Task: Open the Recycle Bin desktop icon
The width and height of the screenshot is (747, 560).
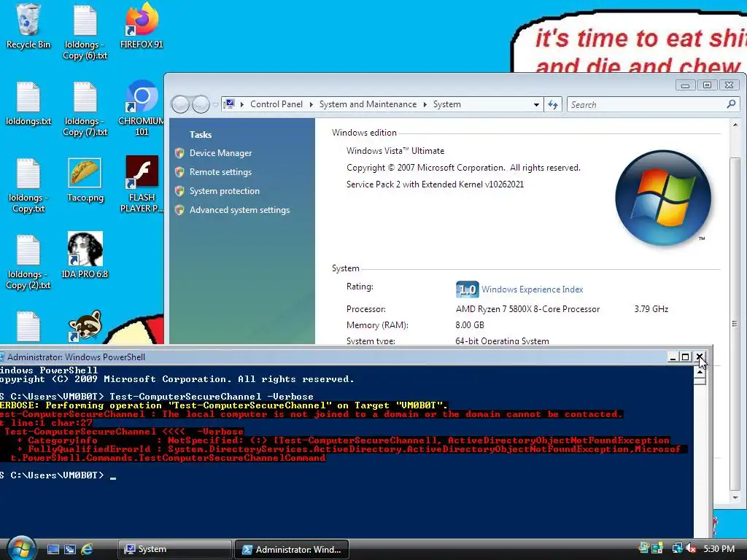Action: (28, 26)
